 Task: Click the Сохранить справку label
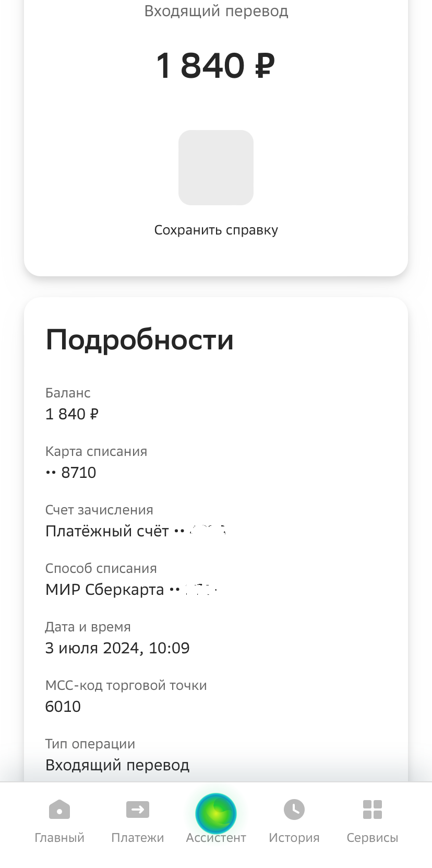(216, 230)
